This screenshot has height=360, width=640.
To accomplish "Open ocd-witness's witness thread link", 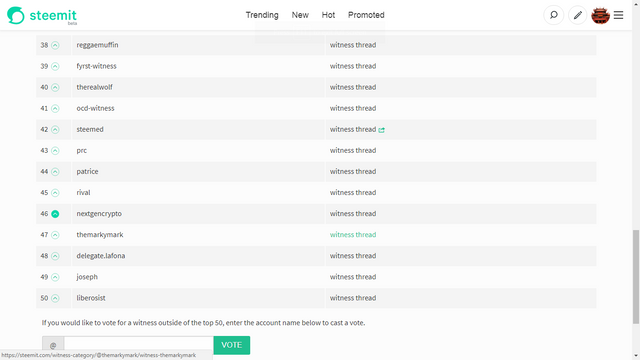I will click(353, 108).
